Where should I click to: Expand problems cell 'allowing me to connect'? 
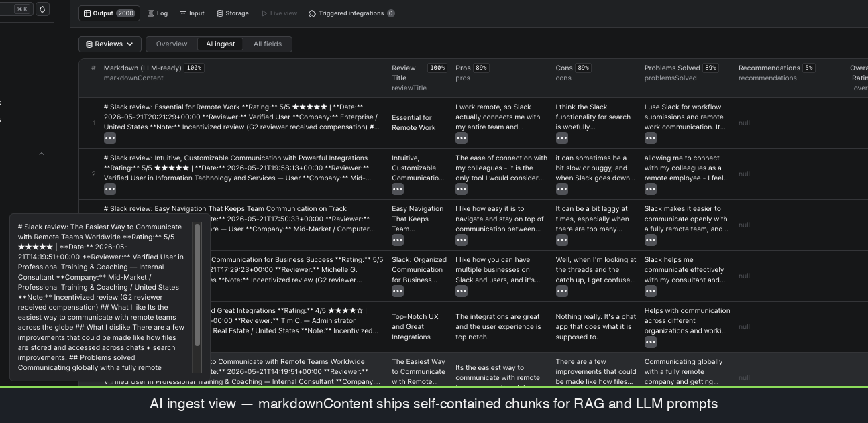click(x=651, y=189)
